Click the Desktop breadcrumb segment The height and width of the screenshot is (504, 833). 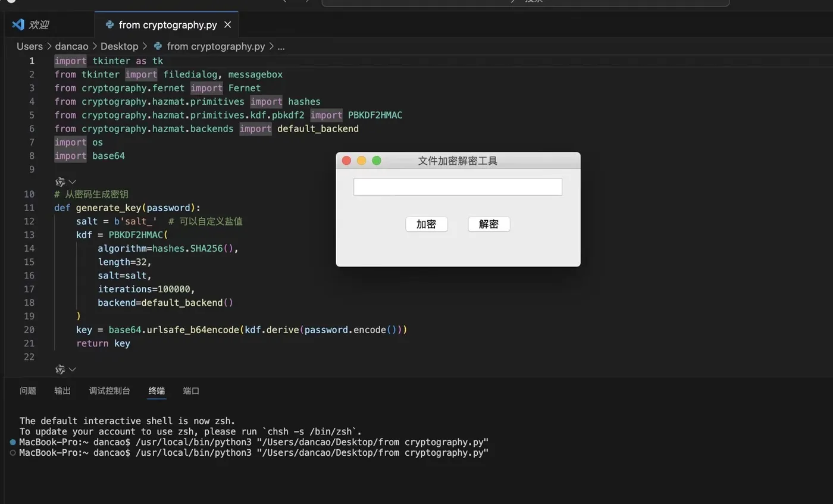click(x=119, y=46)
